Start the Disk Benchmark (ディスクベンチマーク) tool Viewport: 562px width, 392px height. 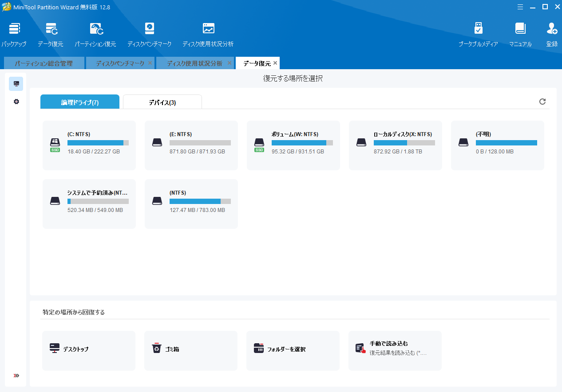(150, 34)
